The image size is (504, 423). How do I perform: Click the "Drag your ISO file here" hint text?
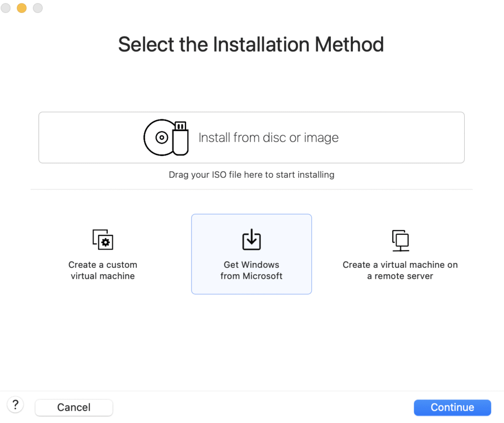[x=252, y=175]
